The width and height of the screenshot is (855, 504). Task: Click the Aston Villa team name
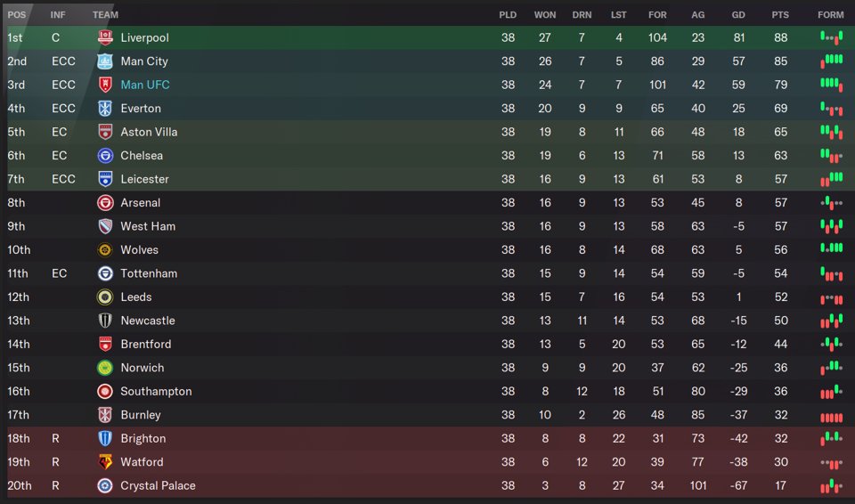(x=149, y=132)
